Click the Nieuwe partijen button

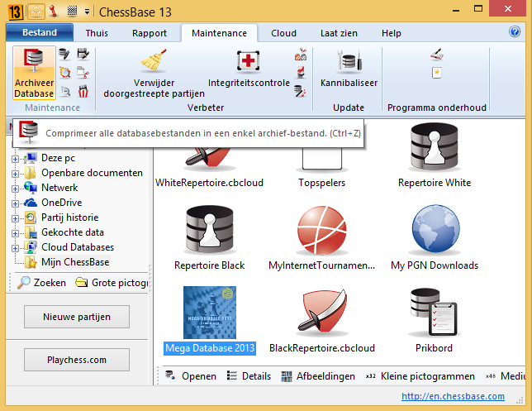[77, 317]
